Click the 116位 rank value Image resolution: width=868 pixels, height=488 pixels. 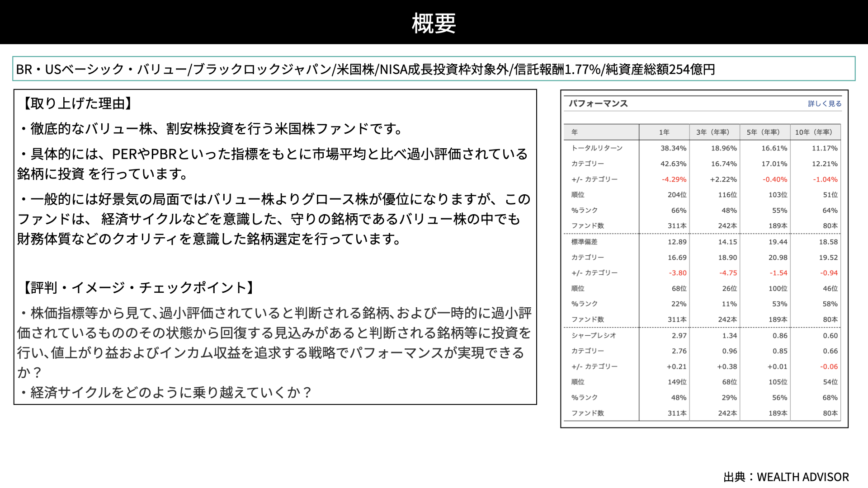(x=728, y=195)
